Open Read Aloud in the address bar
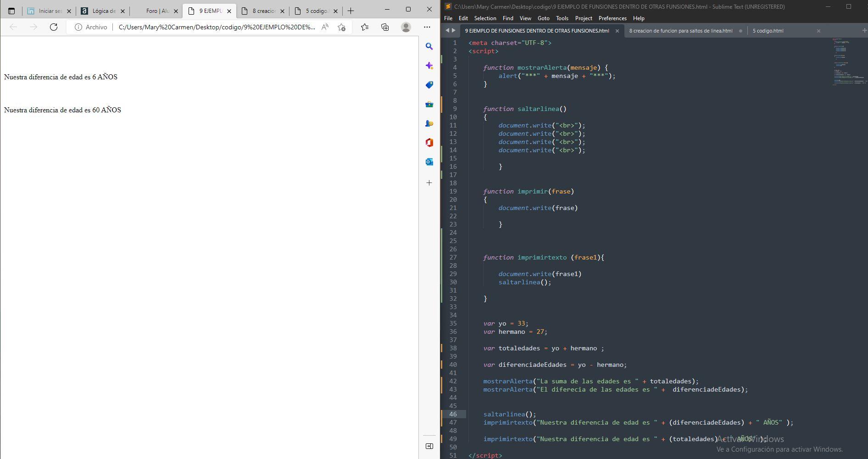The width and height of the screenshot is (868, 459). tap(325, 27)
